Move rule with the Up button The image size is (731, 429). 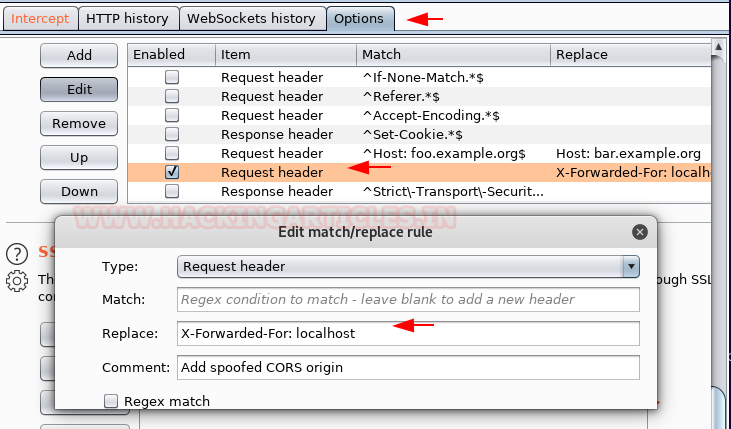79,157
